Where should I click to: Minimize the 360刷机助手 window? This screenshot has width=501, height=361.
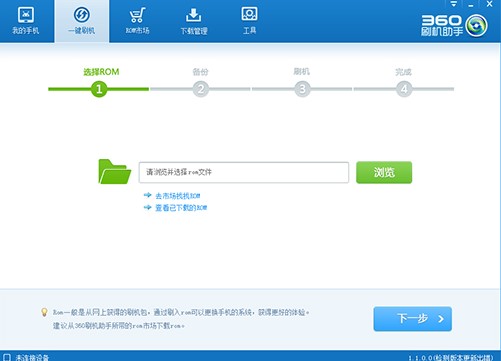tap(471, 5)
